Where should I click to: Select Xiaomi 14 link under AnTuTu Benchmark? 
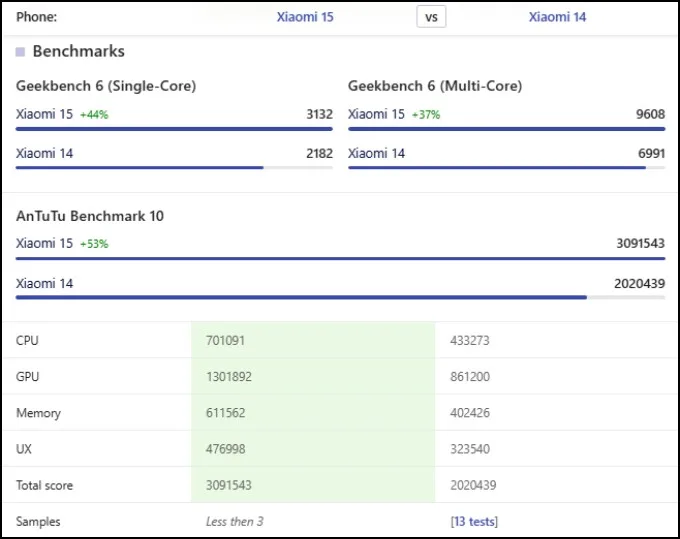pos(44,283)
